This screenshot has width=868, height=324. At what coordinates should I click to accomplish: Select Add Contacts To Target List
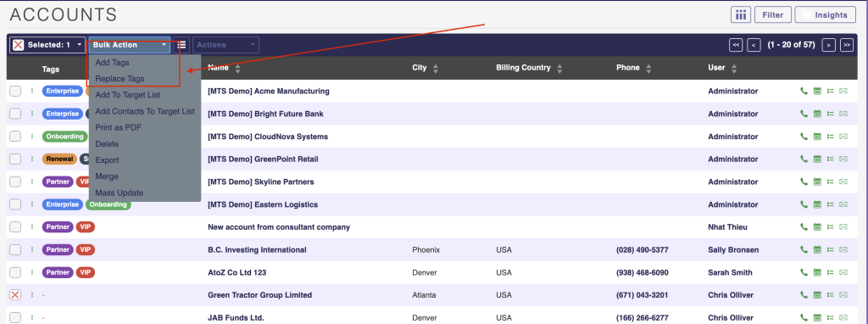click(x=145, y=111)
